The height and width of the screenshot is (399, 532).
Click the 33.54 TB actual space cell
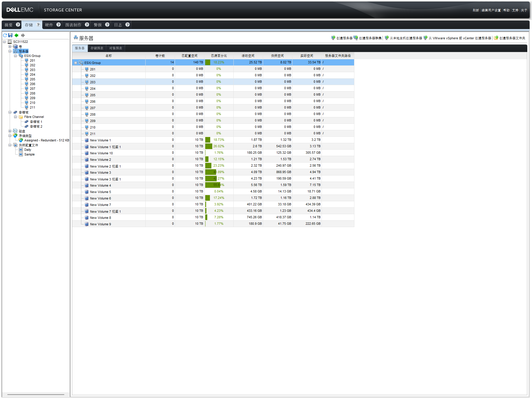pyautogui.click(x=307, y=62)
